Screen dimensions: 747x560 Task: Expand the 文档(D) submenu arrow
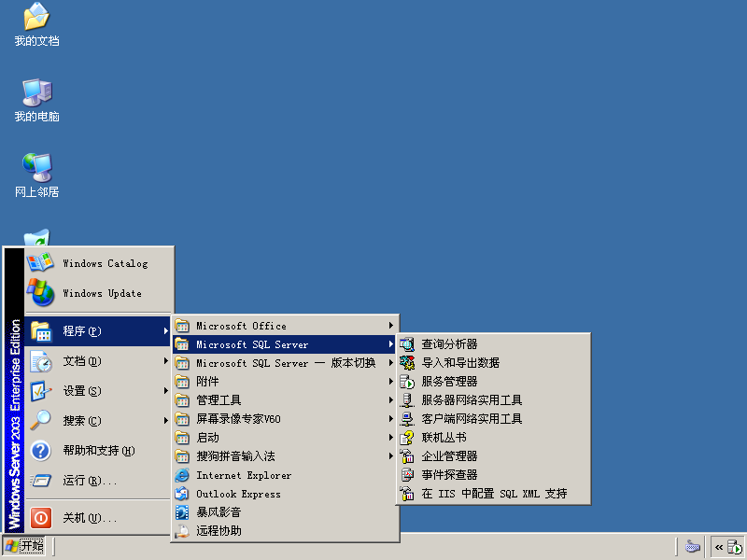(x=166, y=361)
